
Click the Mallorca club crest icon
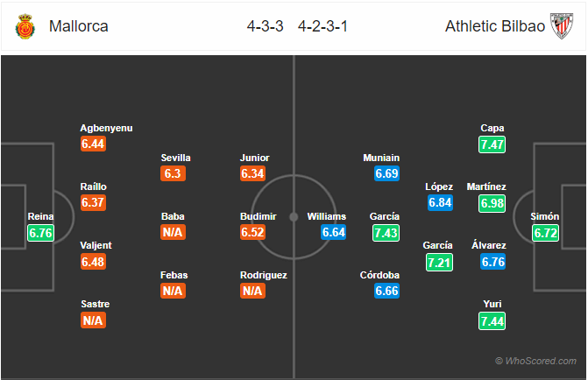pos(25,26)
